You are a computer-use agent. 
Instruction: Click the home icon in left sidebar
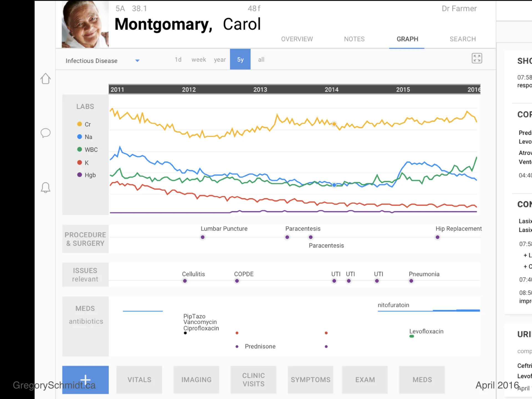click(45, 79)
